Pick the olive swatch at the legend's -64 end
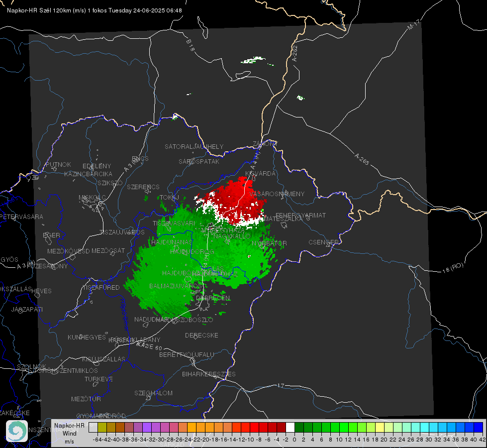Viewport: 487px width, 448px height. click(102, 427)
